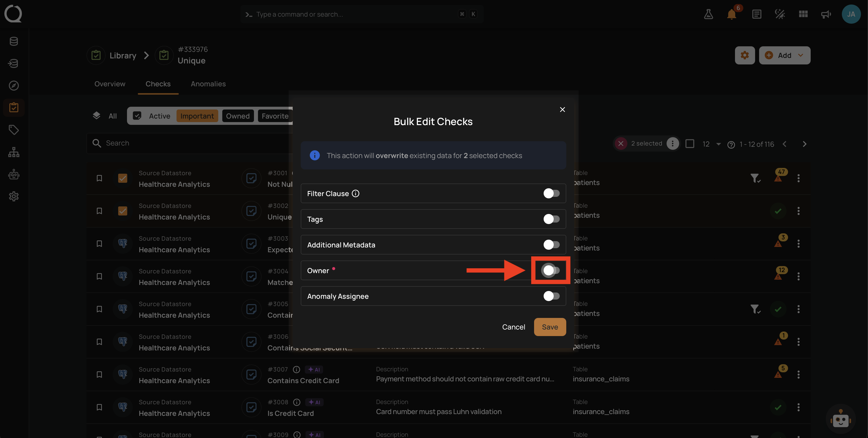Open the three-dot menu for check #3005
The height and width of the screenshot is (438, 868).
pyautogui.click(x=798, y=309)
